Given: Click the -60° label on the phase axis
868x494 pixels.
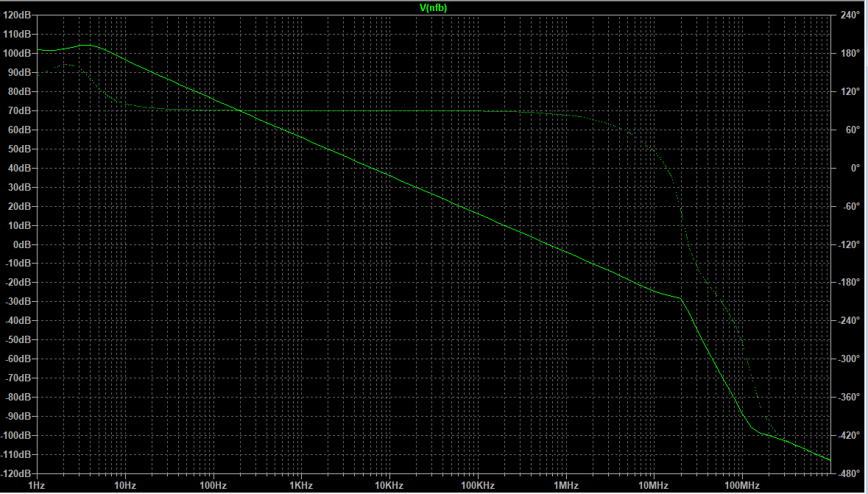Looking at the screenshot, I should pos(851,206).
